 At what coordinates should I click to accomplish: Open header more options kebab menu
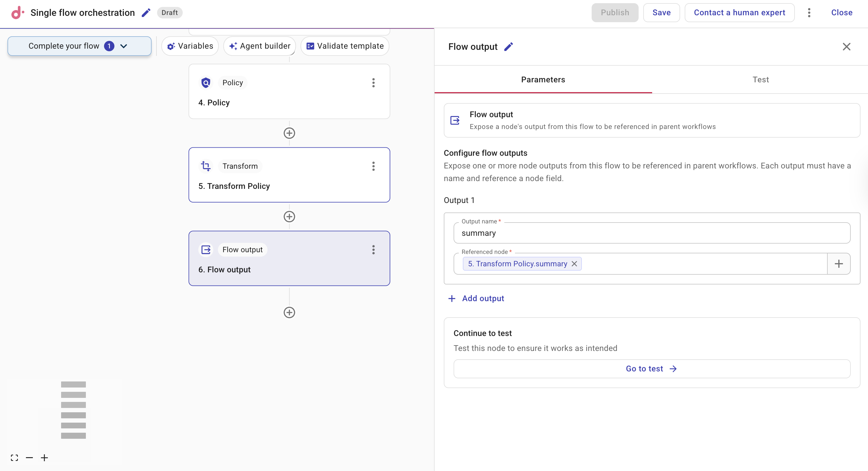tap(809, 13)
